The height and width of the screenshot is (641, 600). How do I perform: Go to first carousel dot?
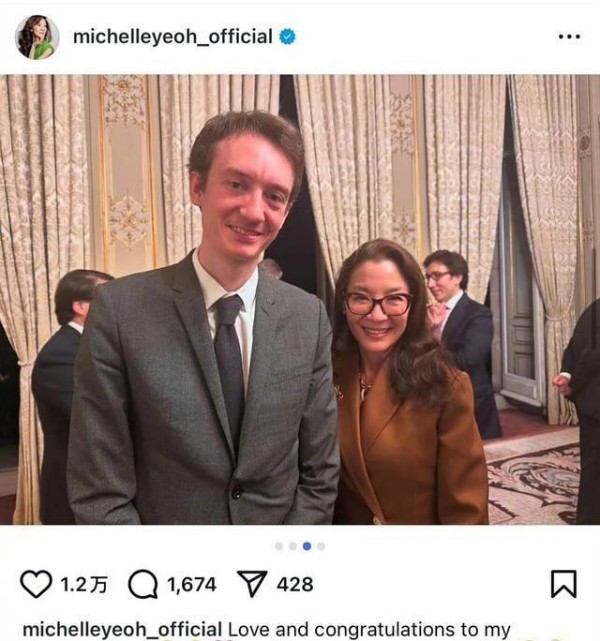click(279, 546)
